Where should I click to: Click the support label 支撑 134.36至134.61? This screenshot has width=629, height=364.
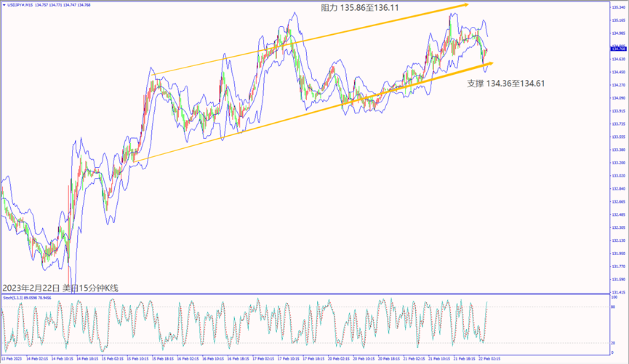point(505,84)
